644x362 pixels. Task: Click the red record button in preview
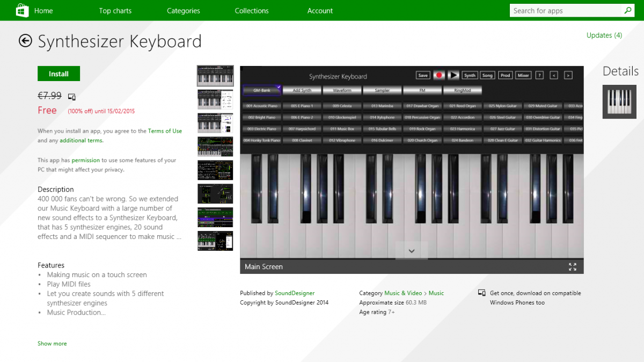(x=439, y=75)
